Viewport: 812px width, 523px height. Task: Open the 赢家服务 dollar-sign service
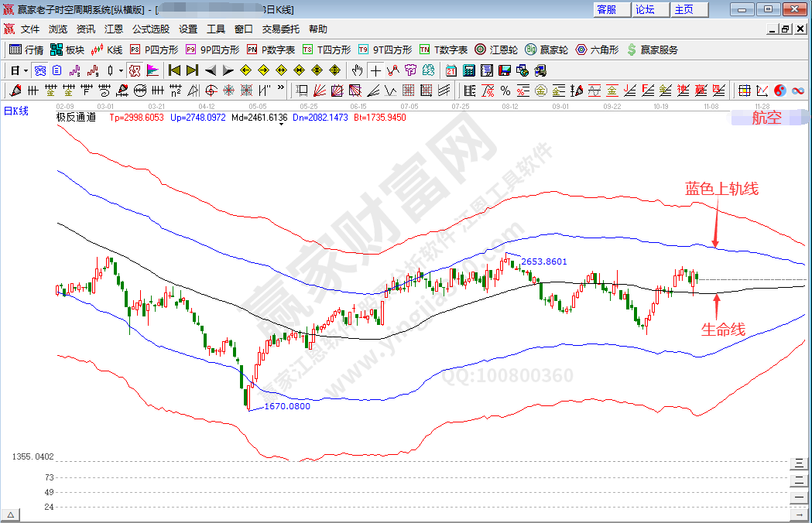coord(652,50)
